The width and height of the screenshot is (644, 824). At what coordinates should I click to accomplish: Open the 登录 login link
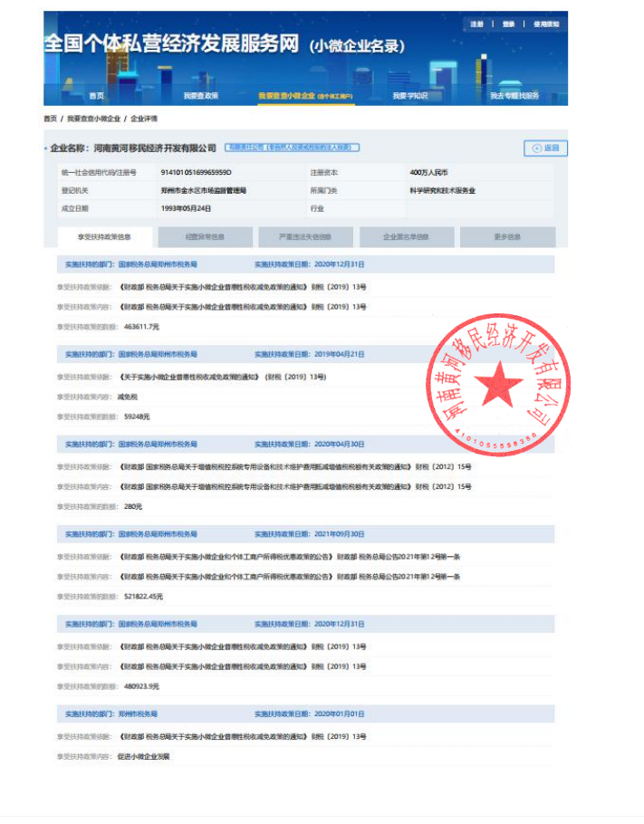pyautogui.click(x=508, y=24)
